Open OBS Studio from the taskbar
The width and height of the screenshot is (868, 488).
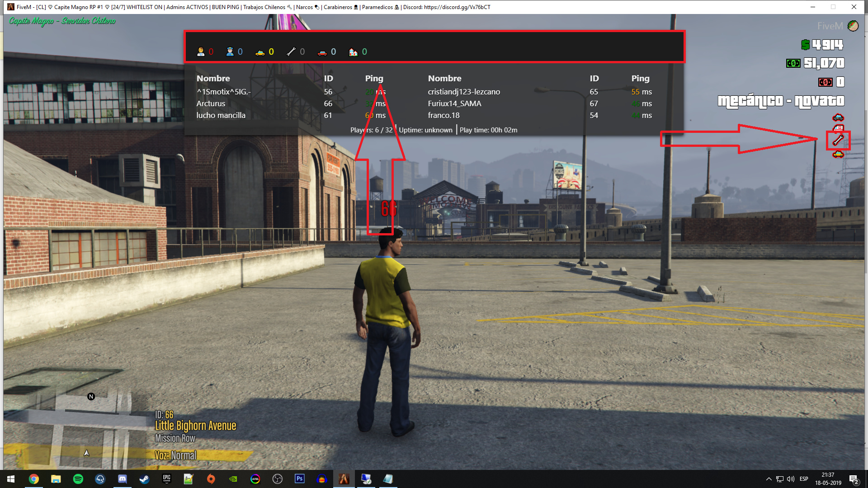pos(277,479)
